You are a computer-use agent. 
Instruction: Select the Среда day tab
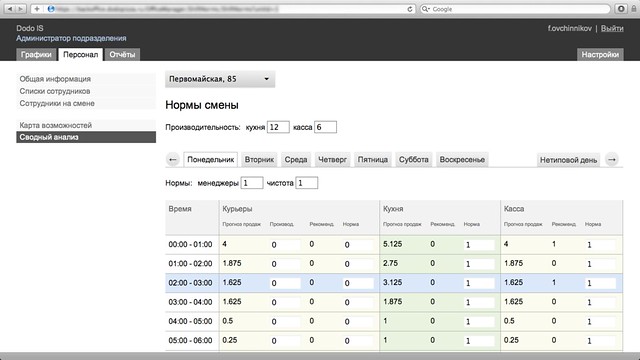pyautogui.click(x=296, y=160)
